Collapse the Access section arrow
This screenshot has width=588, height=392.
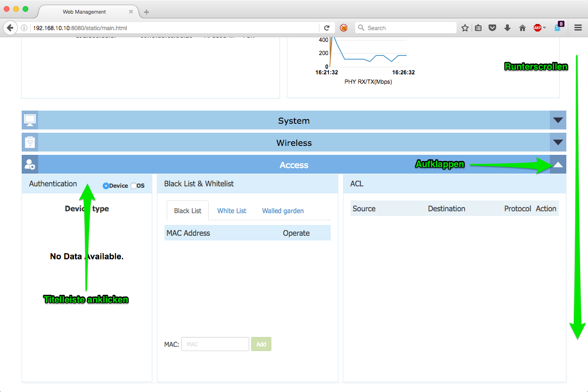tap(558, 165)
